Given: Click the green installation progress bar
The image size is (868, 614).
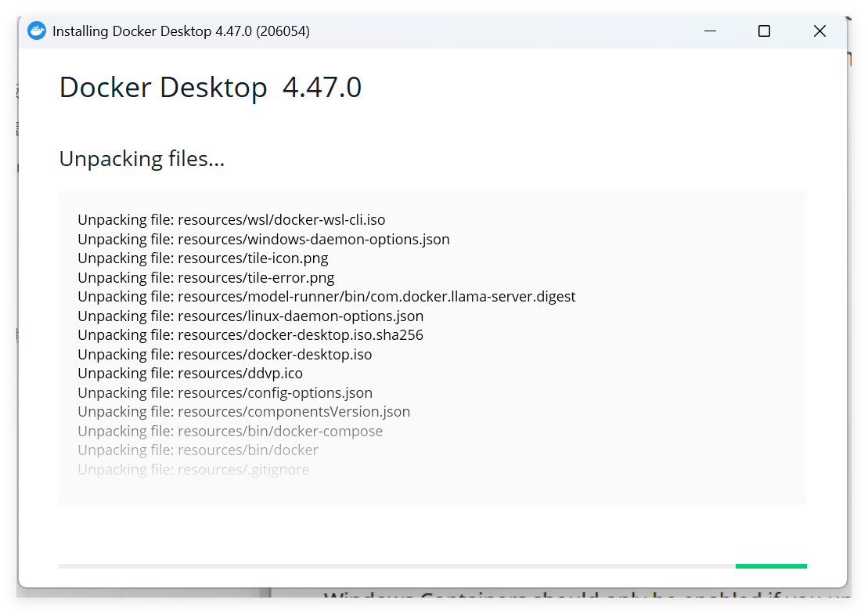Looking at the screenshot, I should coord(771,565).
